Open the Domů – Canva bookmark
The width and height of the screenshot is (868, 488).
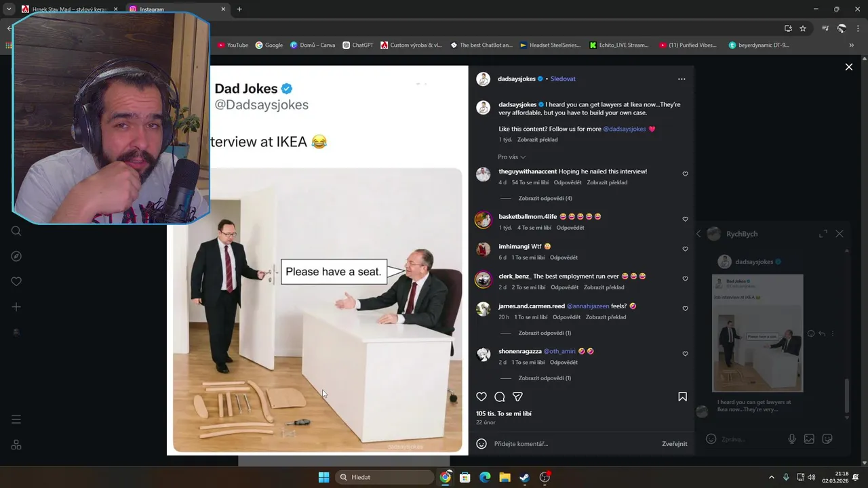point(313,45)
